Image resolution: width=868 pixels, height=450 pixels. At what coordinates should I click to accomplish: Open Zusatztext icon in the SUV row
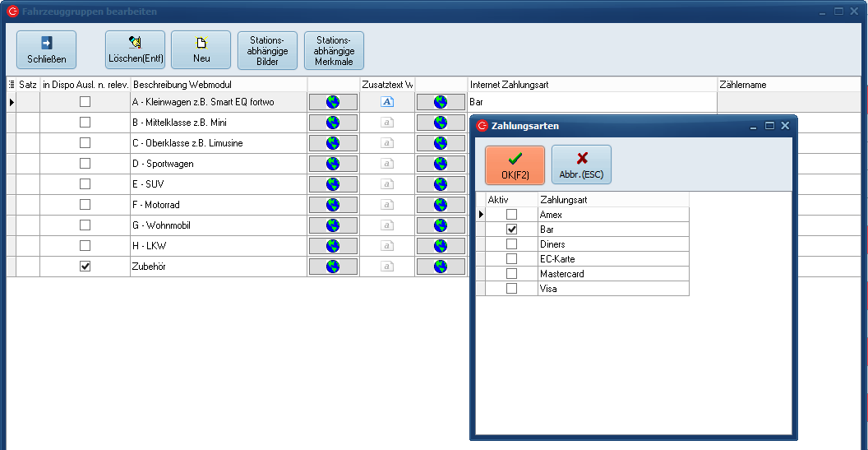386,184
